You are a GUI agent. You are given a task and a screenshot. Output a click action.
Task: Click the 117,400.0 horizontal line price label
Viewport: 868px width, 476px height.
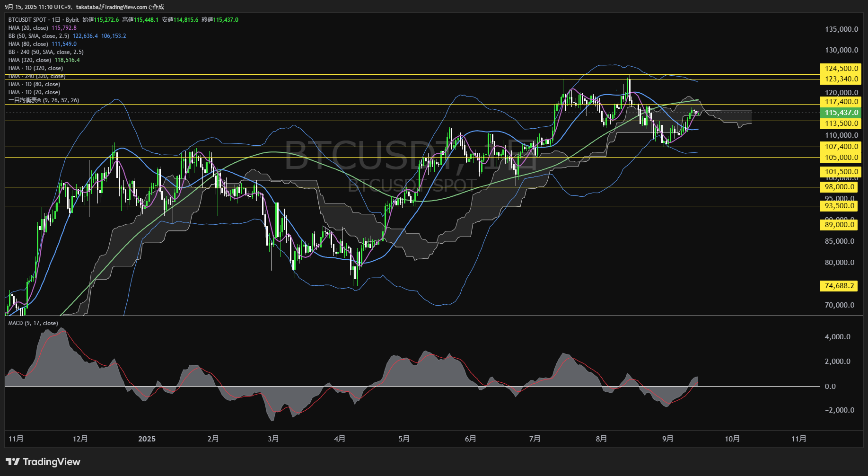pyautogui.click(x=841, y=102)
